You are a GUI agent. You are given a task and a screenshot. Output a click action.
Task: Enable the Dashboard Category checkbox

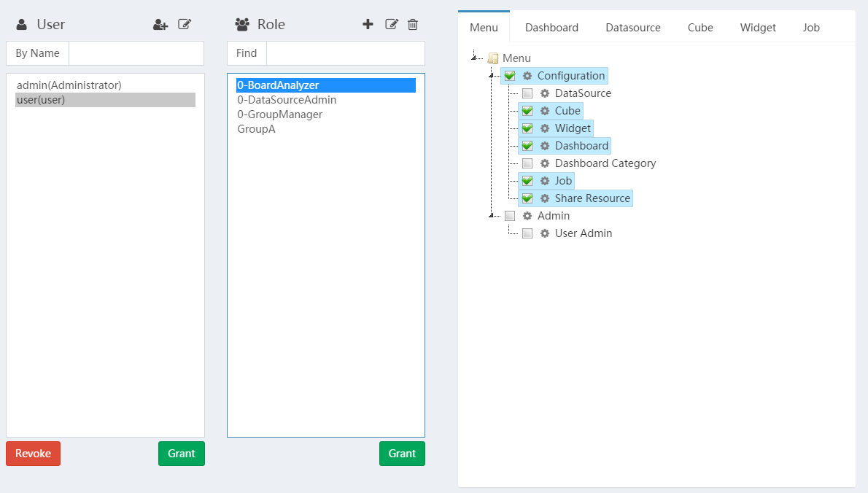pos(527,163)
